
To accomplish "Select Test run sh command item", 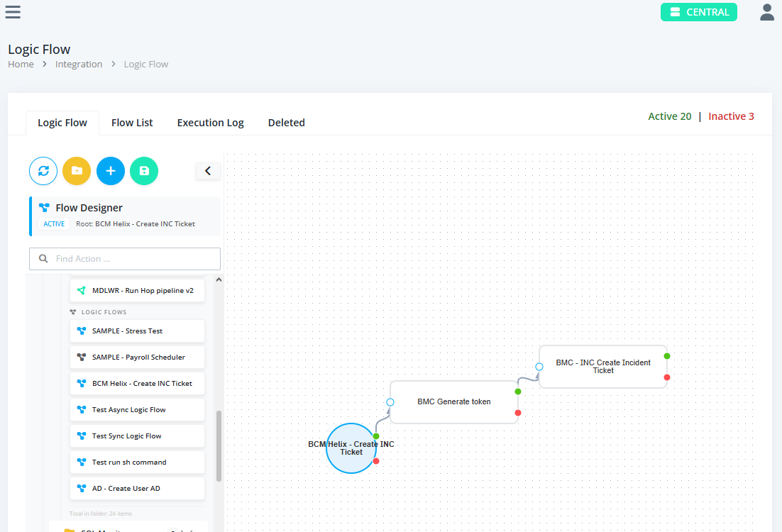I will 137,462.
